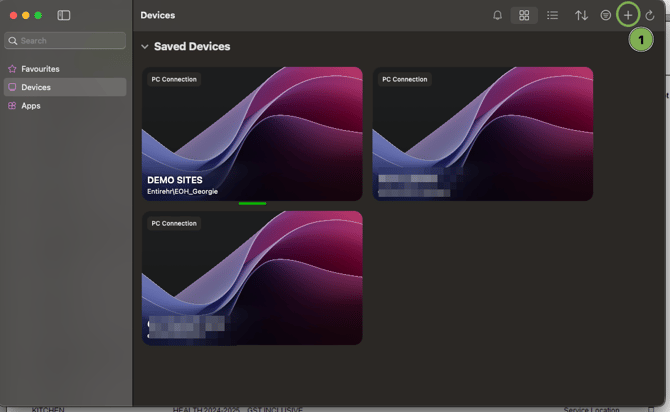Refresh the devices list
The height and width of the screenshot is (412, 670).
[650, 16]
